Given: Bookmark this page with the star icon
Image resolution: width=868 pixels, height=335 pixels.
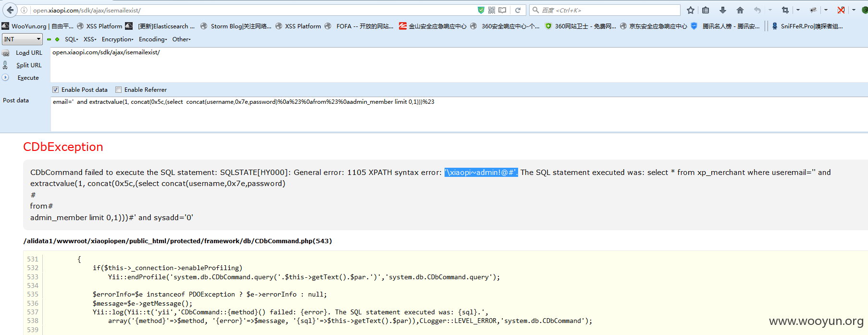Looking at the screenshot, I should pyautogui.click(x=690, y=10).
